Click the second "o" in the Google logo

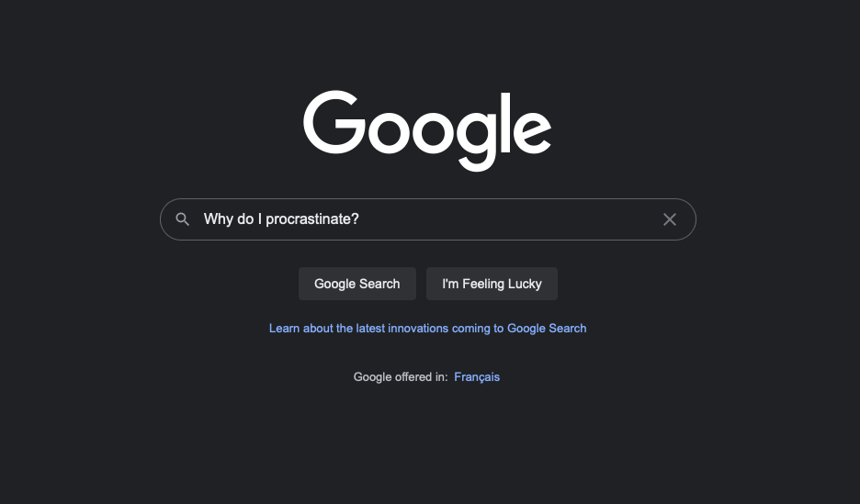[x=435, y=130]
